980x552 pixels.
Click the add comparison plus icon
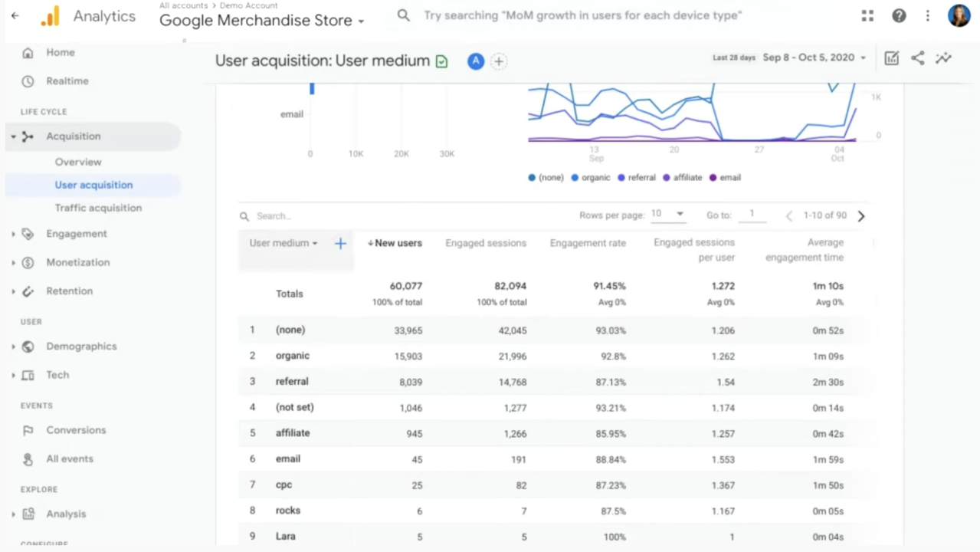[x=499, y=61]
